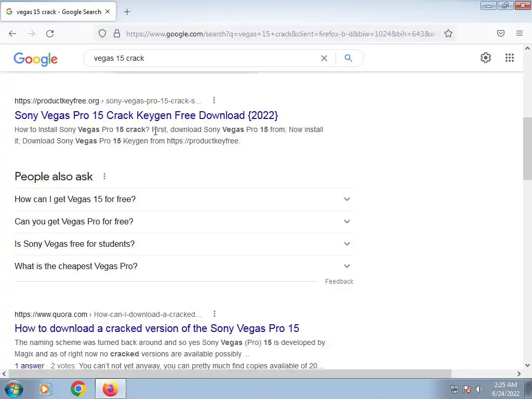Click the scroll left arrow at bottom

point(4,374)
